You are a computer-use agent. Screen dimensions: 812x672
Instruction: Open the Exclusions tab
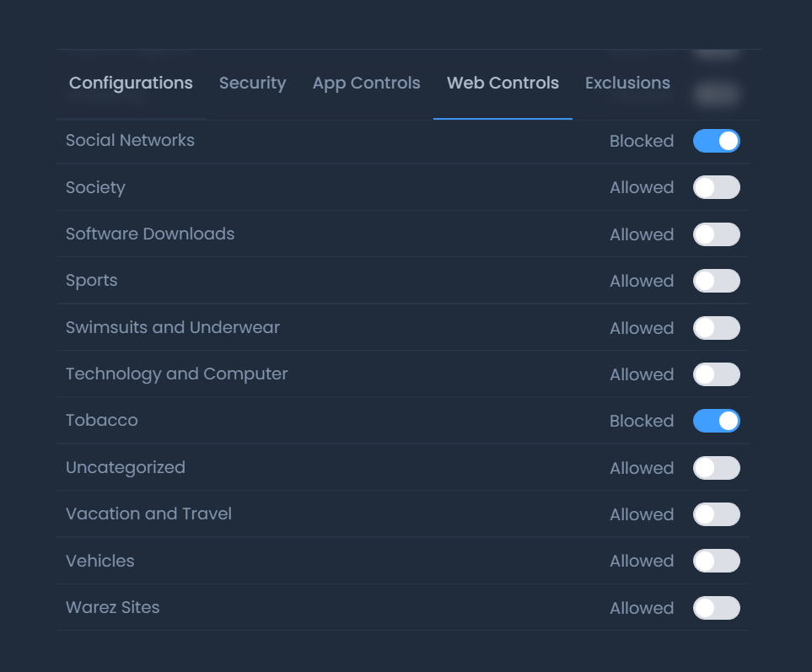click(627, 83)
